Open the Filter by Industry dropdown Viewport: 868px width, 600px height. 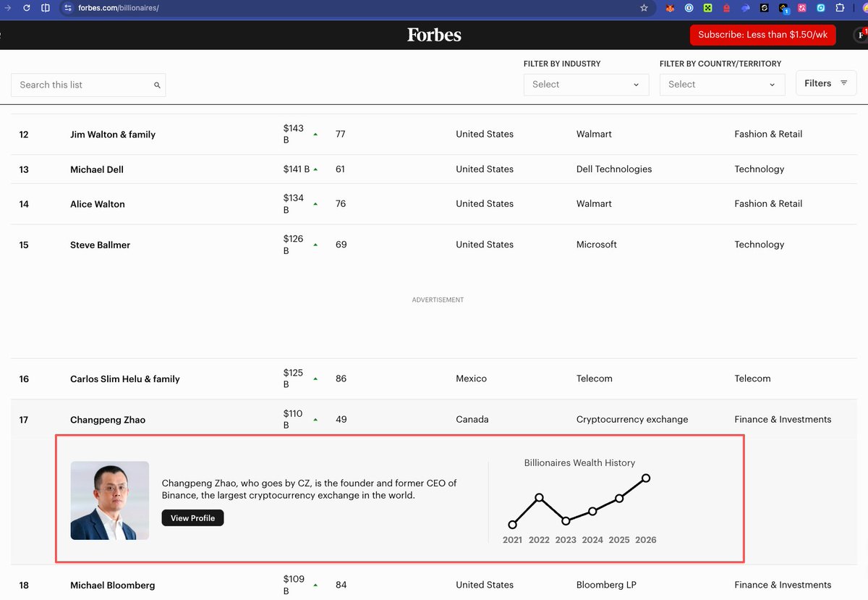pyautogui.click(x=586, y=85)
